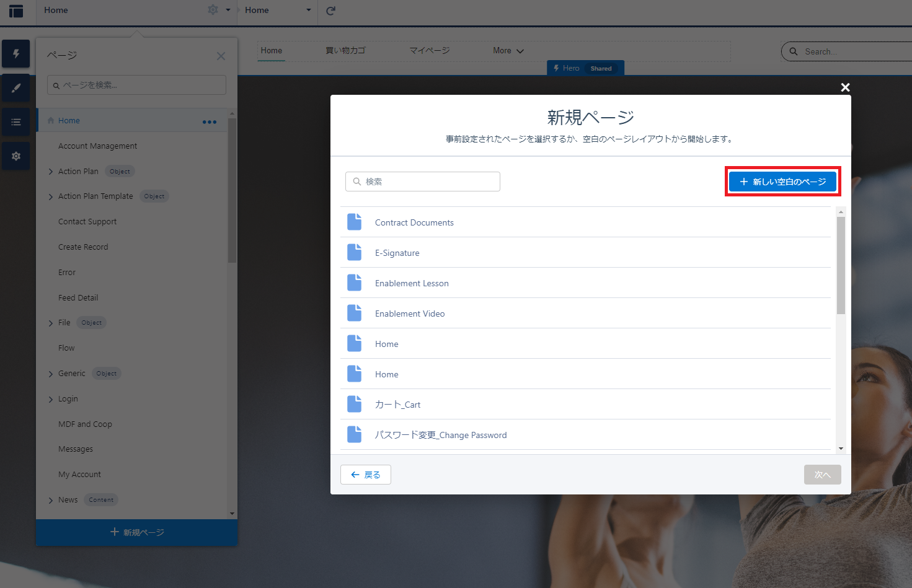Select the Contract Documents page template
This screenshot has width=912, height=588.
pyautogui.click(x=414, y=222)
